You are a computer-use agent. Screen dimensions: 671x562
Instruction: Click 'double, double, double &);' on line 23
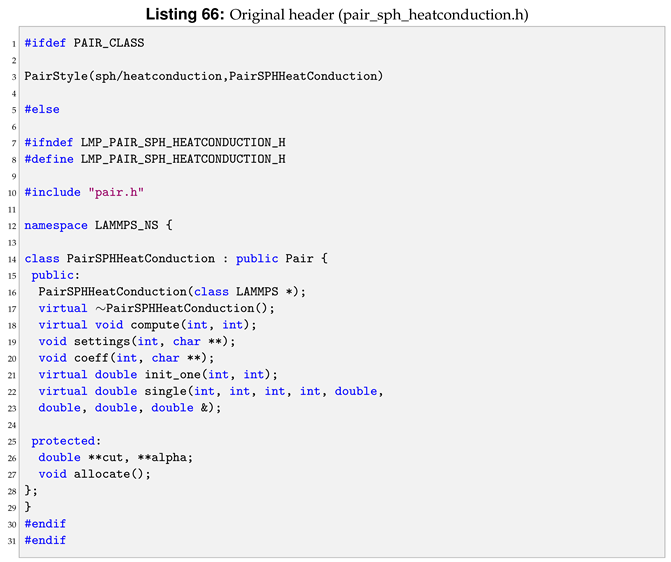130,408
